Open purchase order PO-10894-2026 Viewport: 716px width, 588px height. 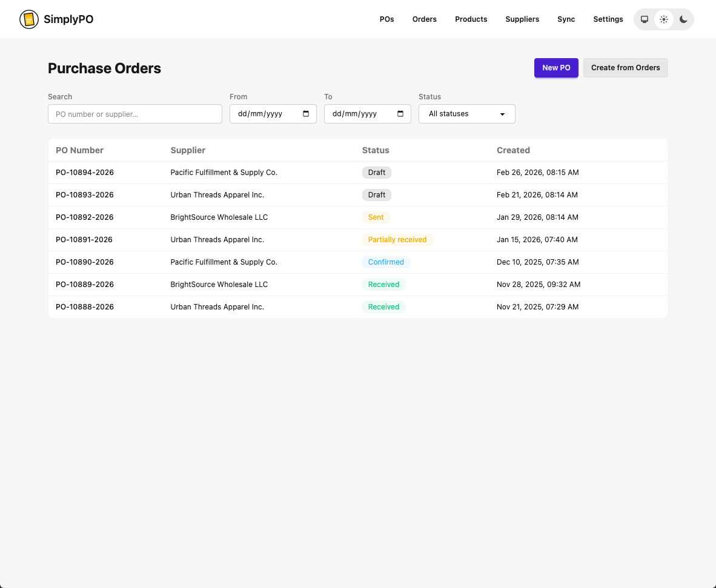click(x=85, y=172)
